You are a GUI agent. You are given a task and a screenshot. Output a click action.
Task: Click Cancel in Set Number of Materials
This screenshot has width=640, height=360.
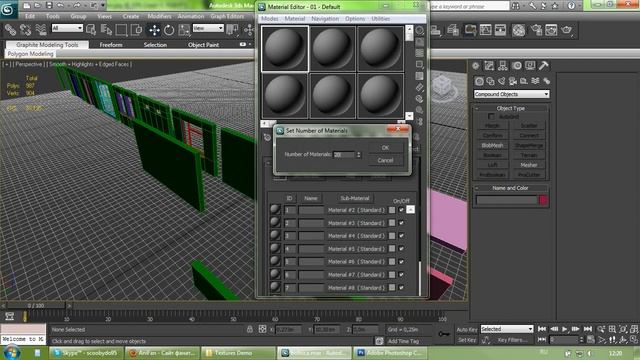tap(385, 160)
